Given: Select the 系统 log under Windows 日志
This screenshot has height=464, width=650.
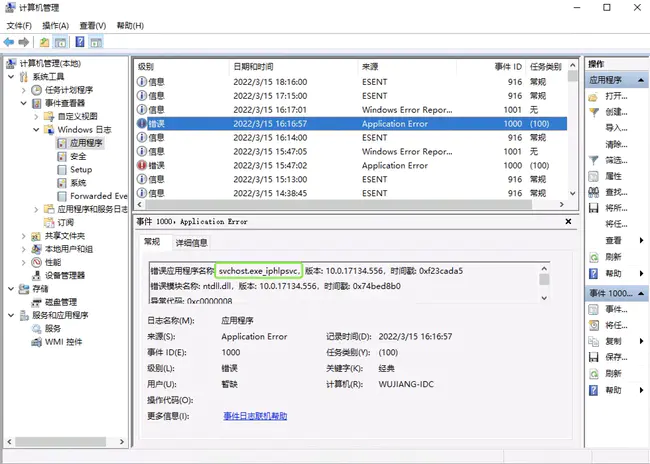Looking at the screenshot, I should (78, 183).
